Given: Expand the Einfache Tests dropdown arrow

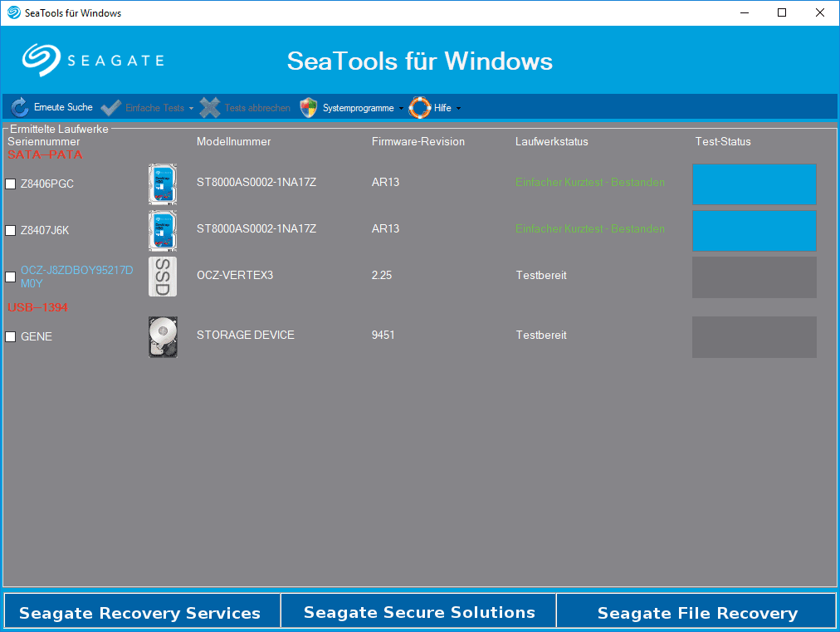Looking at the screenshot, I should (x=191, y=108).
